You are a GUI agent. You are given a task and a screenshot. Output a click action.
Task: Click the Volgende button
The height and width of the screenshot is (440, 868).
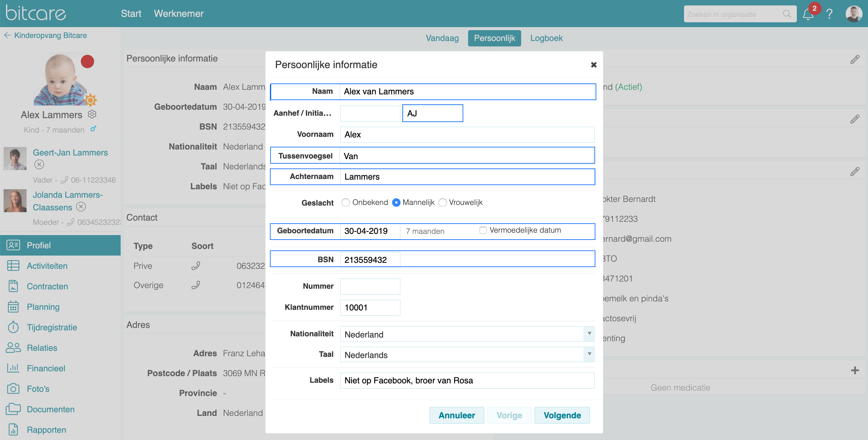(562, 415)
